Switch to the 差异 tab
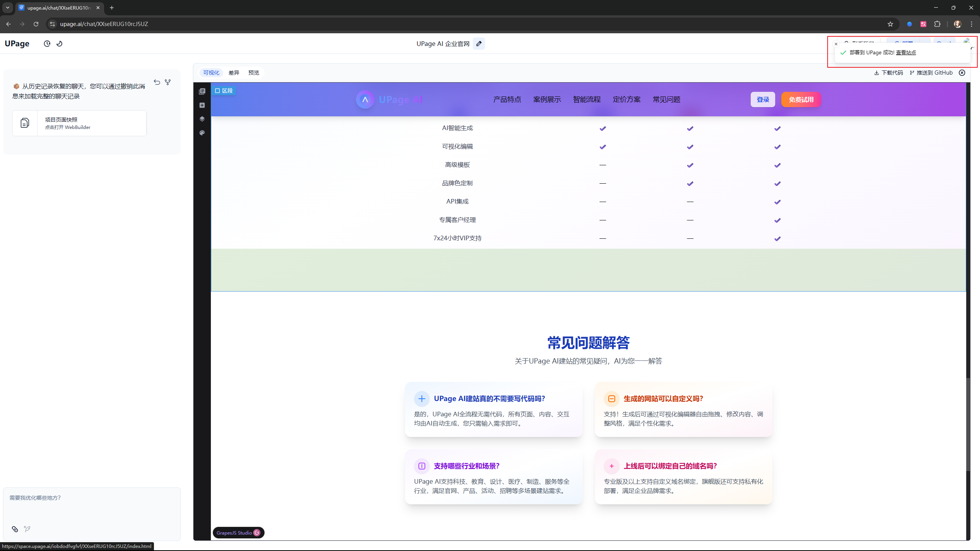The width and height of the screenshot is (980, 551). click(x=234, y=73)
